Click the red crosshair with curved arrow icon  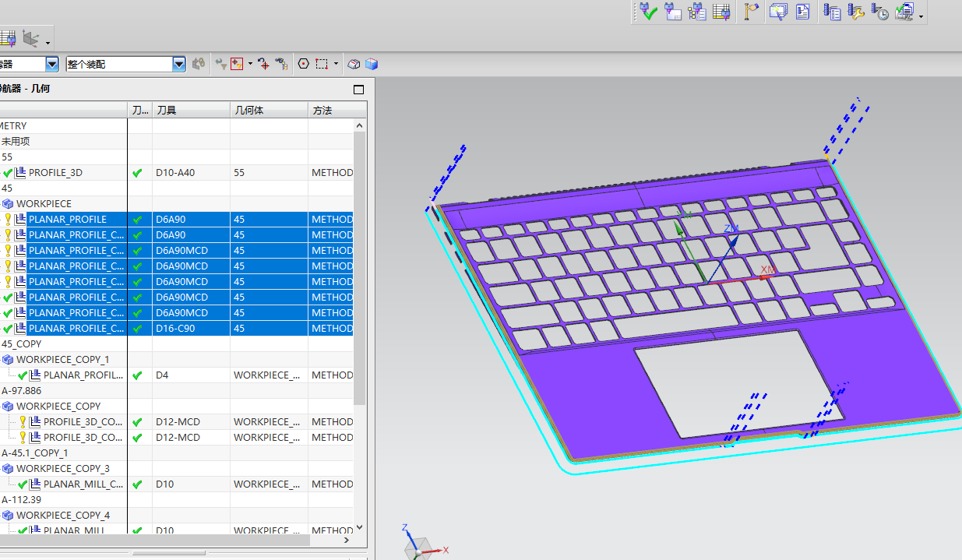click(x=264, y=64)
